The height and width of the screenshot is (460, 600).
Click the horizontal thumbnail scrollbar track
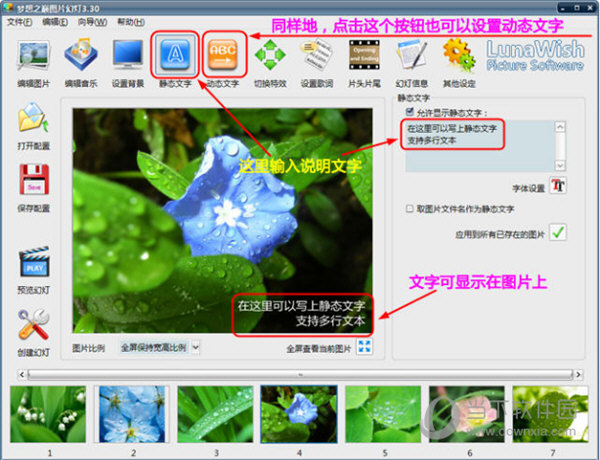click(x=300, y=374)
